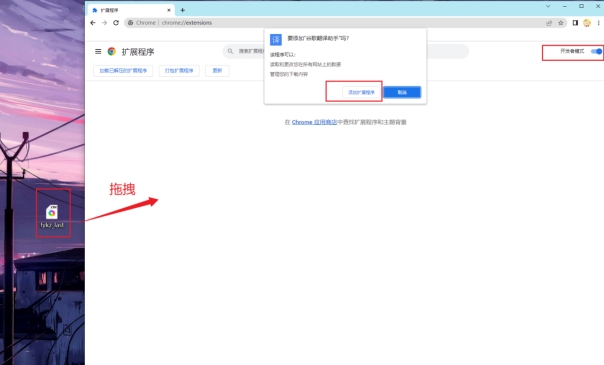The image size is (604, 365).
Task: Reload the chrome://extensions page
Action: 116,23
